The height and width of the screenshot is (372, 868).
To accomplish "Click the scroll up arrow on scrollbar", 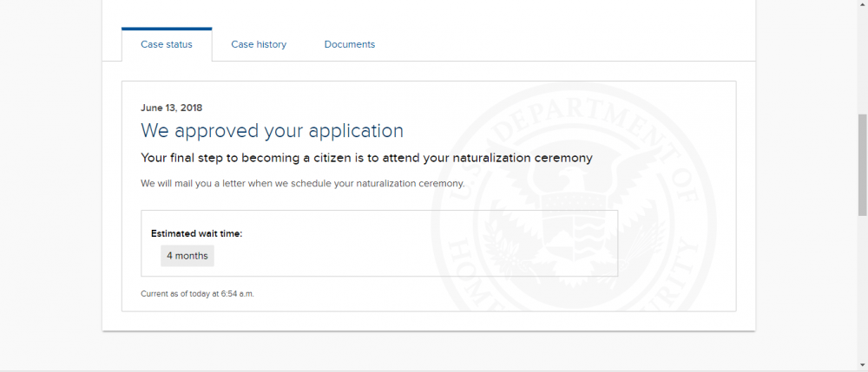I will click(x=861, y=5).
